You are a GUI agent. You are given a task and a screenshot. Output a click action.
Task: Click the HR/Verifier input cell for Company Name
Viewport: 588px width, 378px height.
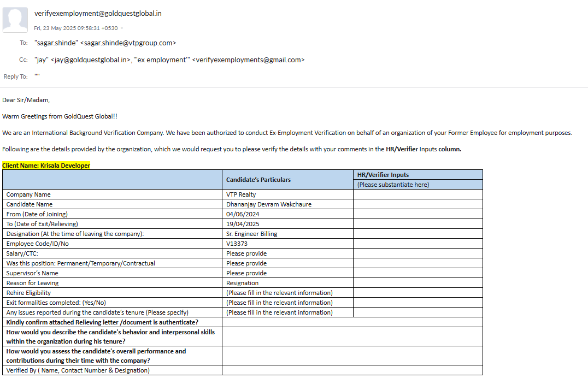click(418, 194)
